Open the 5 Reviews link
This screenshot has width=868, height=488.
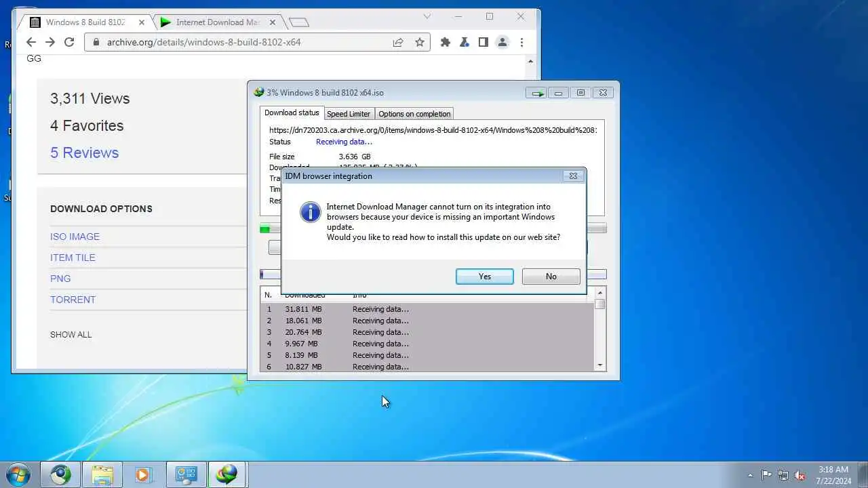[84, 152]
